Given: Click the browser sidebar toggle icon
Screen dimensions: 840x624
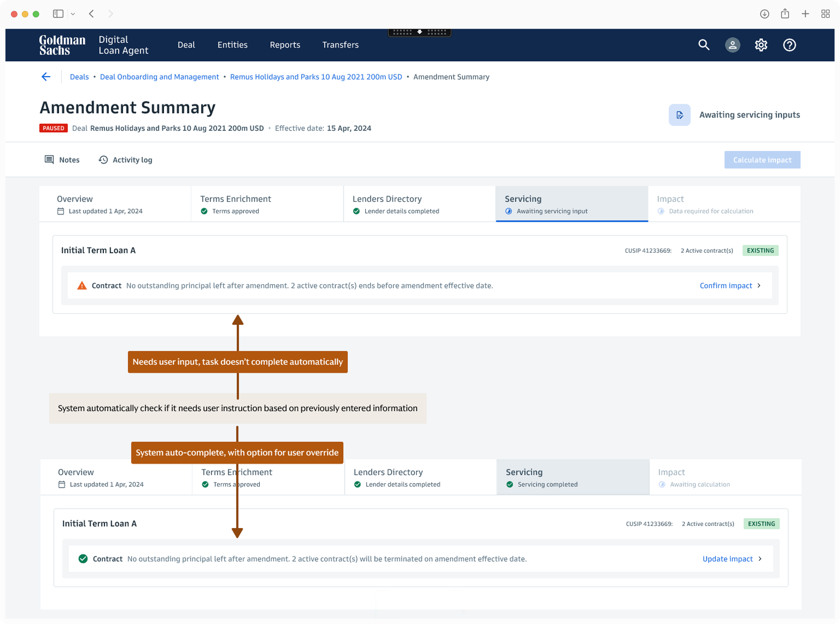Looking at the screenshot, I should coord(58,14).
